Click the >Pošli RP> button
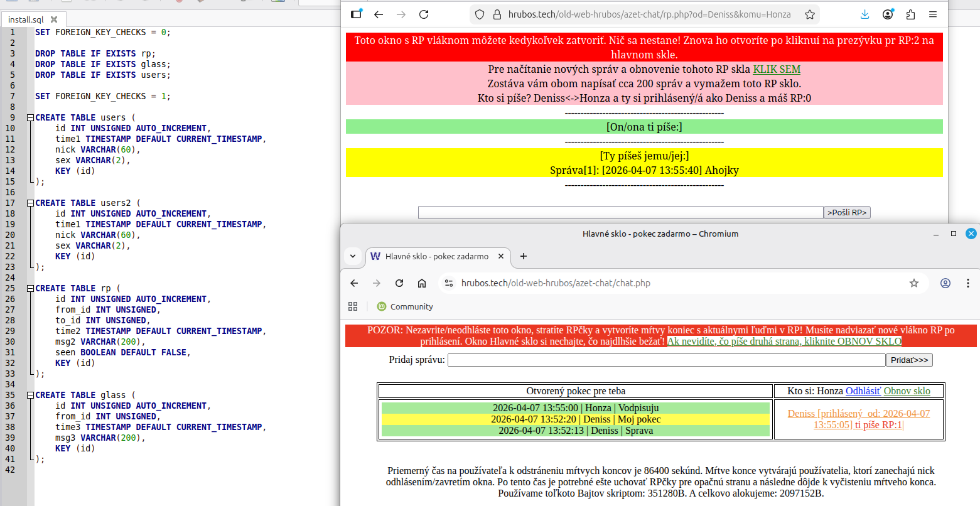The width and height of the screenshot is (980, 506). pyautogui.click(x=846, y=212)
